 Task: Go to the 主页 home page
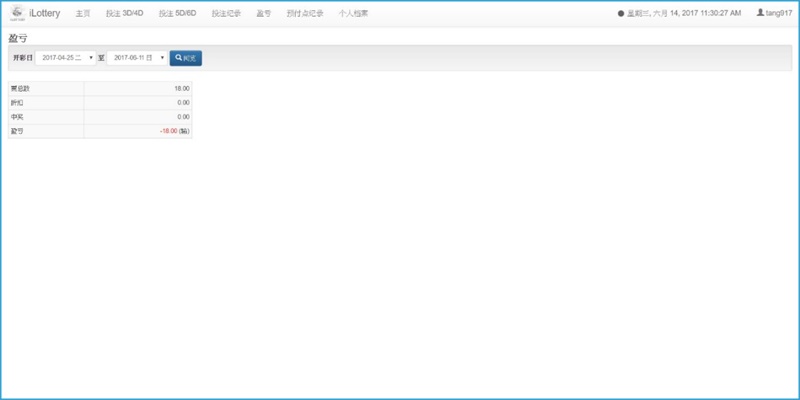click(83, 13)
